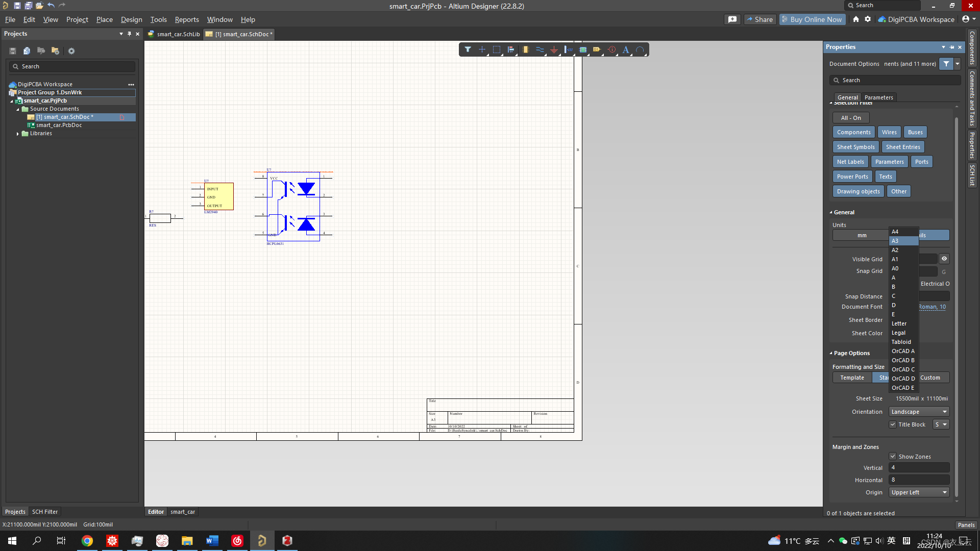Click the Google Chrome taskbar icon
The image size is (980, 551).
tap(87, 541)
